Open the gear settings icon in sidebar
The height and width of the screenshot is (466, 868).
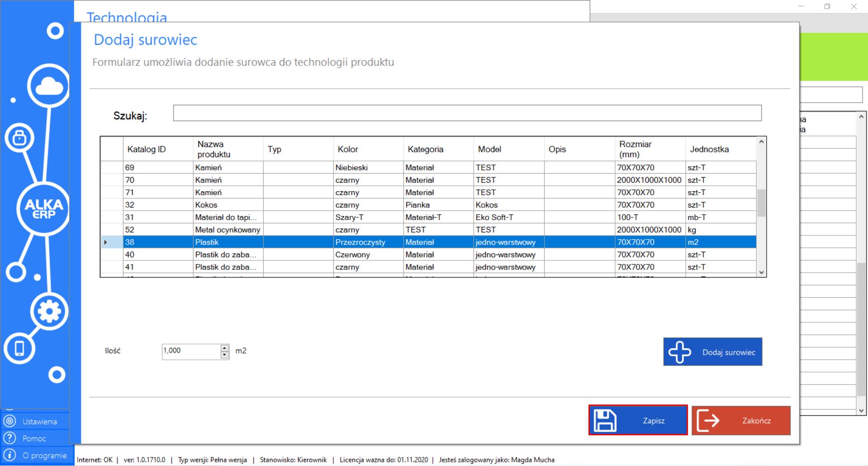[49, 311]
